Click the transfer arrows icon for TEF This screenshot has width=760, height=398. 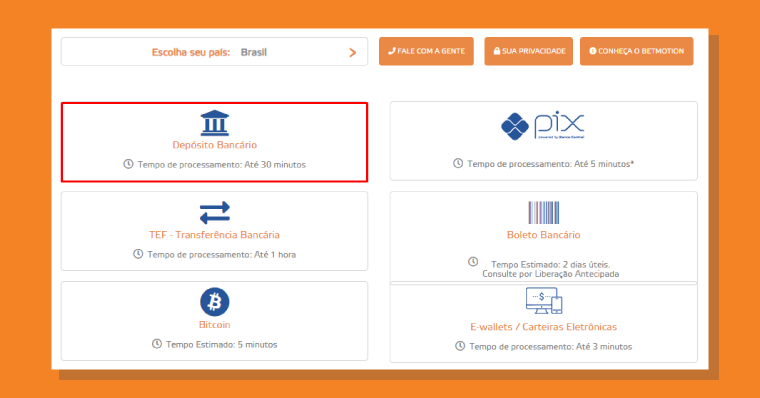(x=215, y=212)
